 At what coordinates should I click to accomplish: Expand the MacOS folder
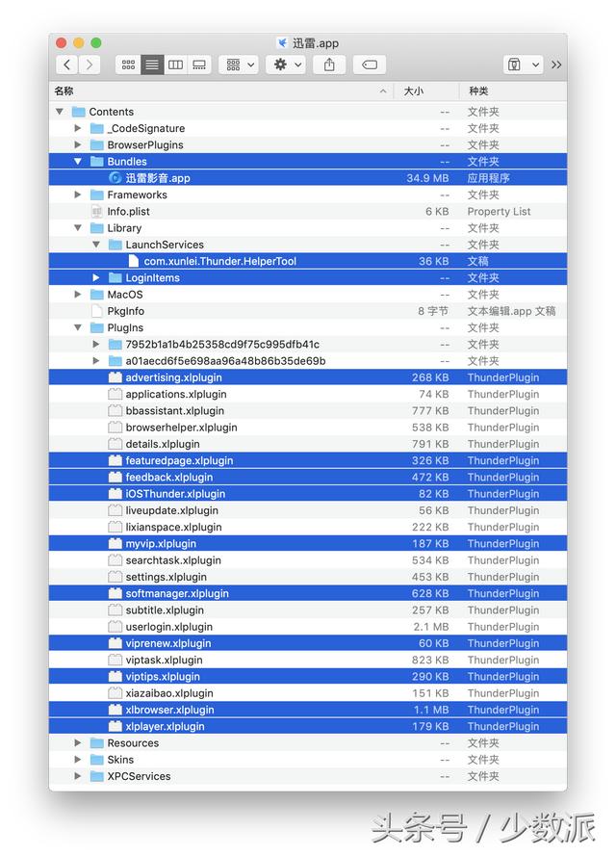tap(77, 295)
